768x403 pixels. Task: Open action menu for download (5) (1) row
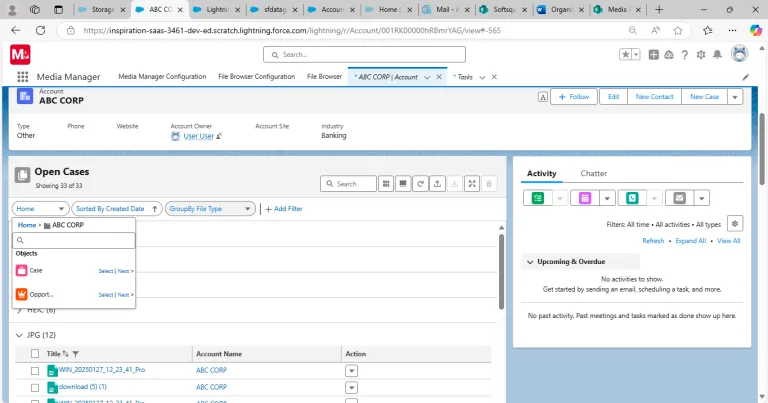pos(351,387)
